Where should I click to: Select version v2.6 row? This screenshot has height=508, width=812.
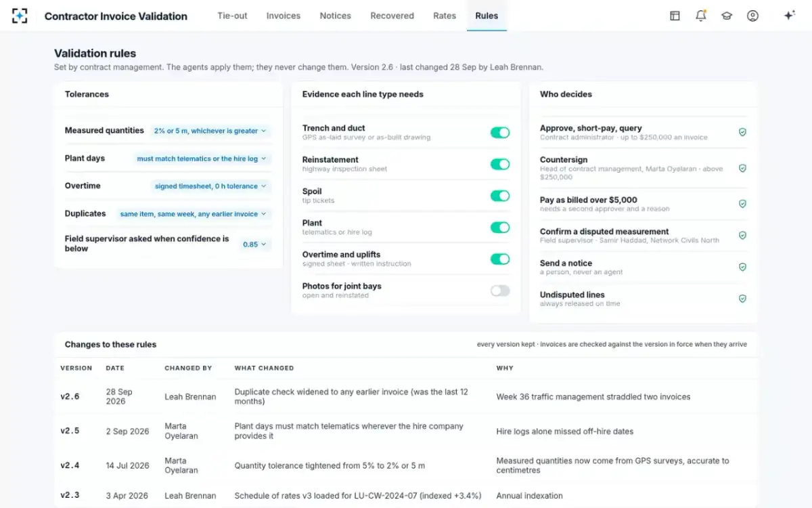[x=406, y=397]
